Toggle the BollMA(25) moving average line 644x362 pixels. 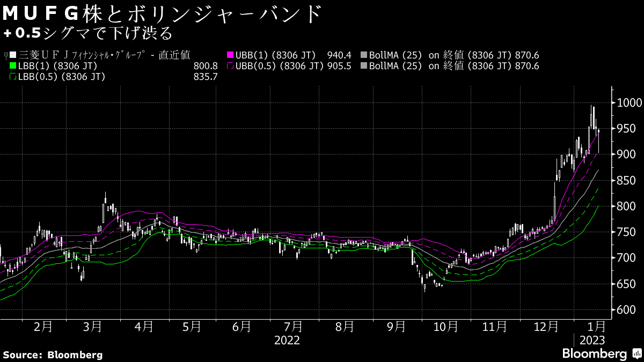(x=364, y=55)
